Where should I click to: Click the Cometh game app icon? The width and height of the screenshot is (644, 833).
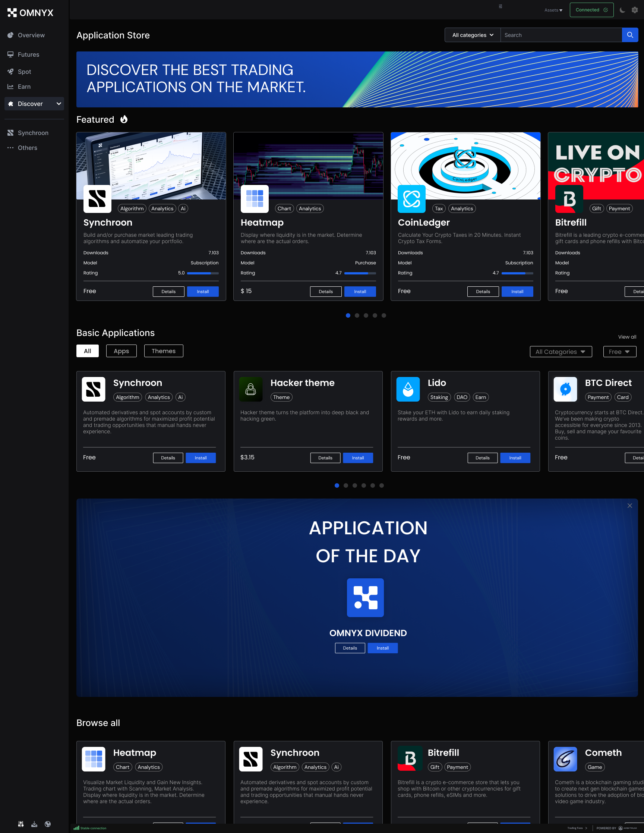pos(565,759)
